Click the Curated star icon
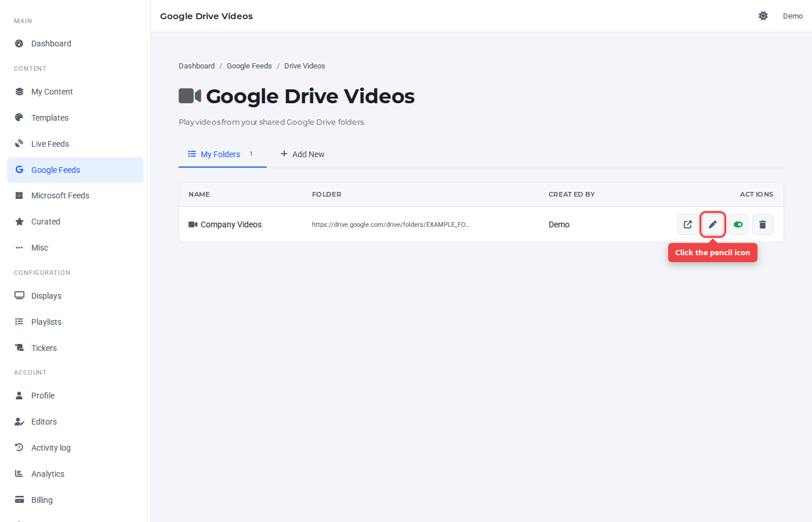Image resolution: width=812 pixels, height=522 pixels. pos(19,222)
